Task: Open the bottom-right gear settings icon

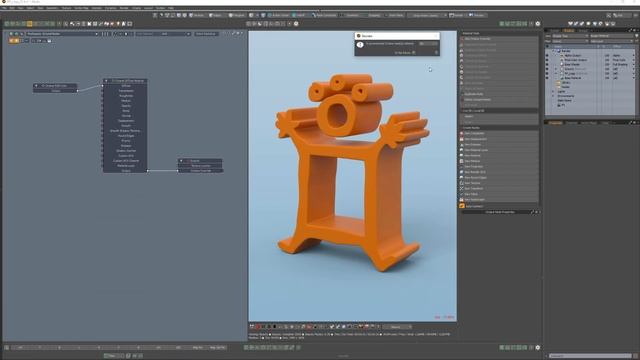Action: (538, 347)
